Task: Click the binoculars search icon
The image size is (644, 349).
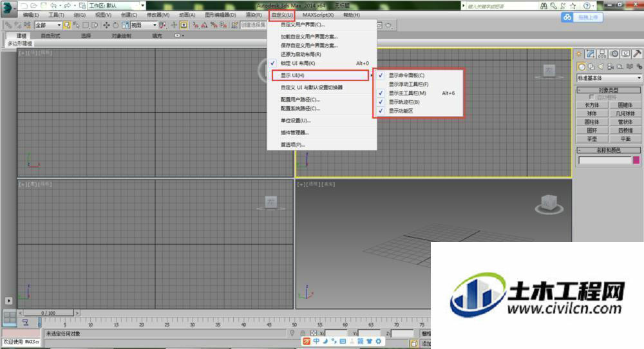Action: click(x=544, y=6)
